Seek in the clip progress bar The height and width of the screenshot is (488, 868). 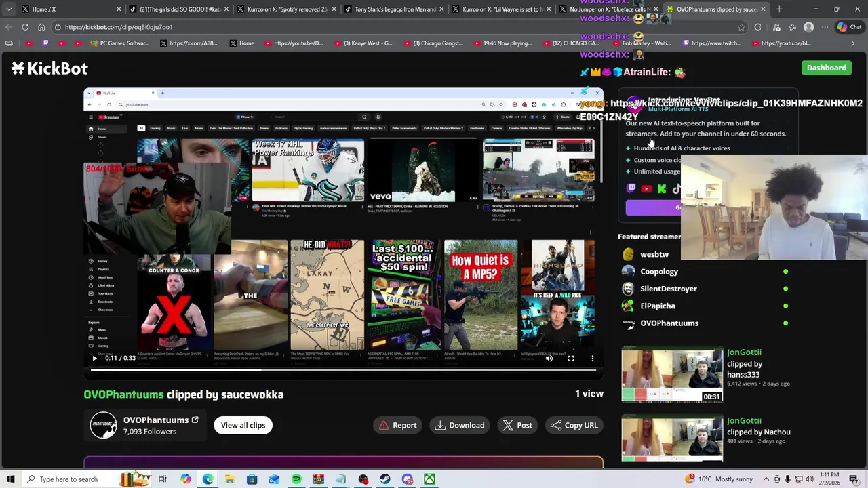coord(343,369)
